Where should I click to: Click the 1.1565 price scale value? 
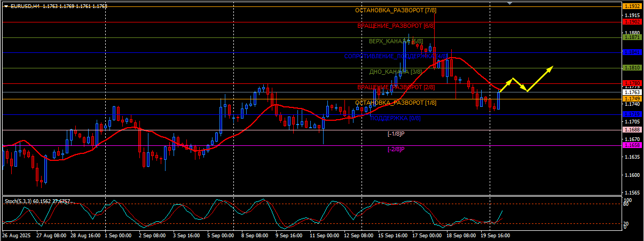(632, 193)
